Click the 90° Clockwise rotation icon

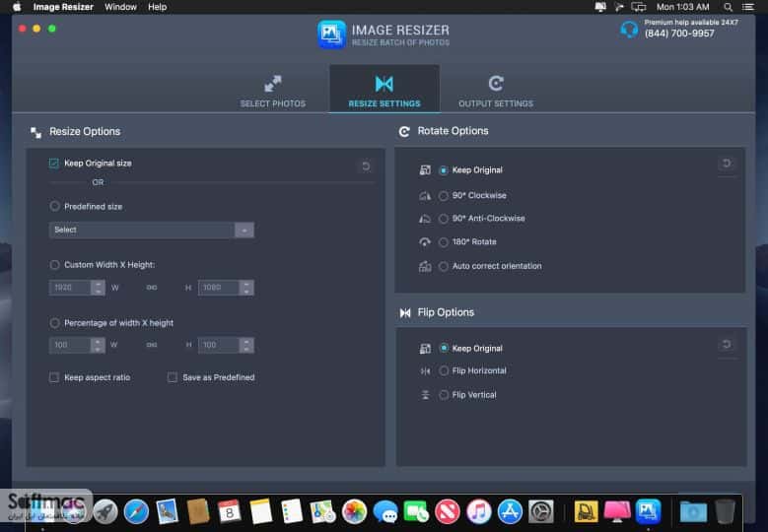coord(425,196)
